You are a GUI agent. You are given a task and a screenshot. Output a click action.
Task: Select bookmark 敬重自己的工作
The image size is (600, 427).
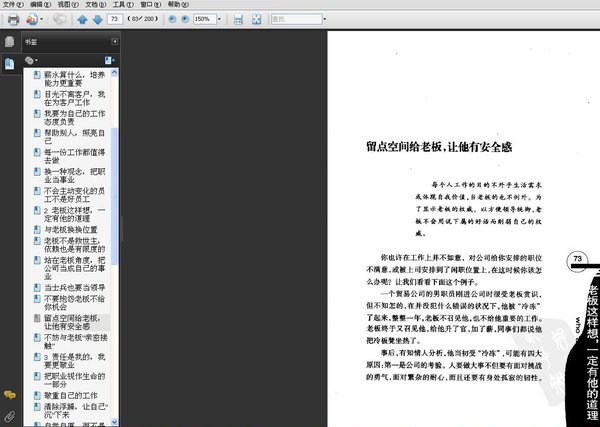coord(71,396)
